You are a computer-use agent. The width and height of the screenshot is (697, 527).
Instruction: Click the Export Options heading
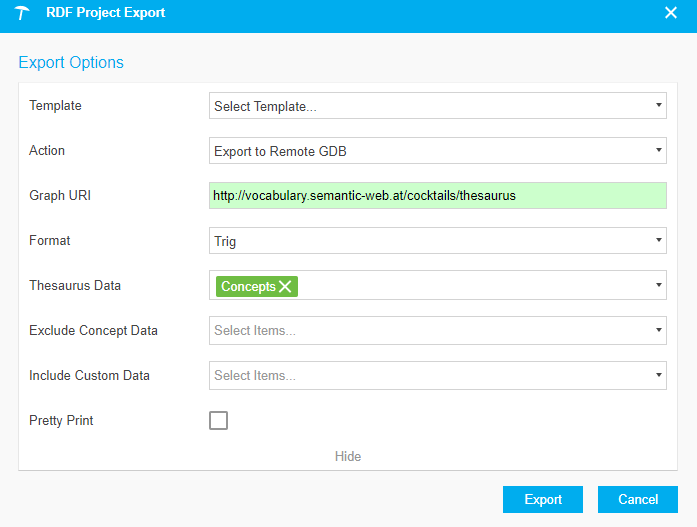71,62
